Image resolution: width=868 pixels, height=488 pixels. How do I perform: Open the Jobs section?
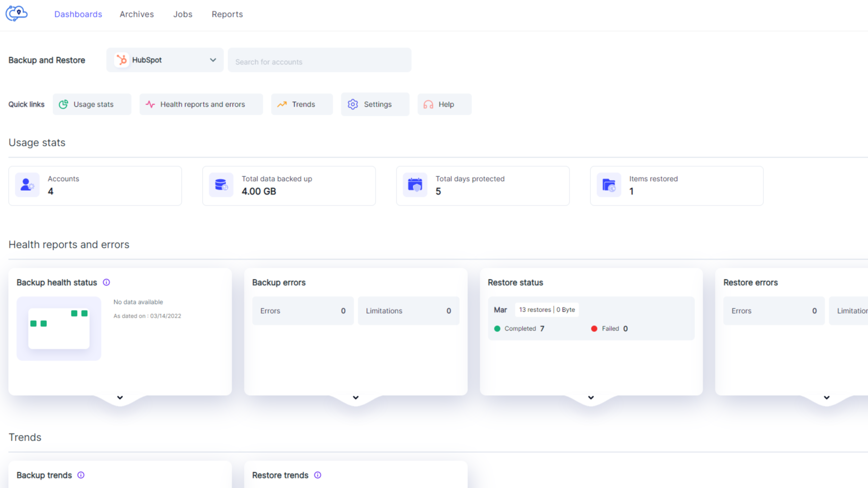[182, 14]
